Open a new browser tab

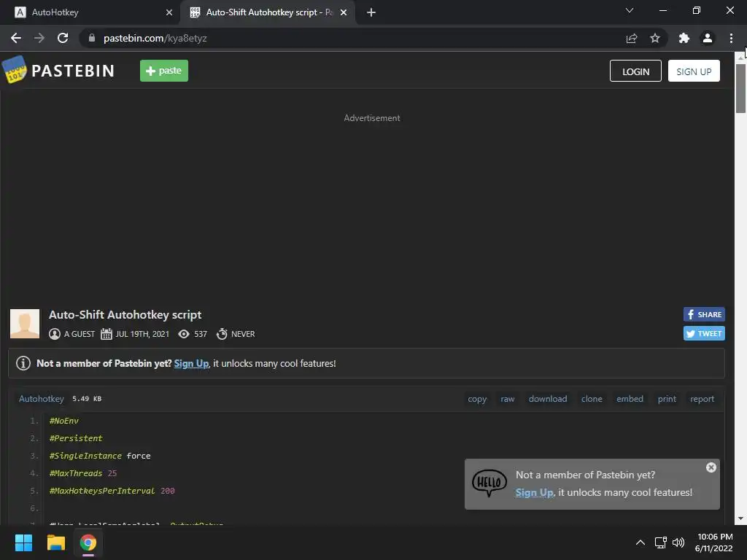(371, 12)
